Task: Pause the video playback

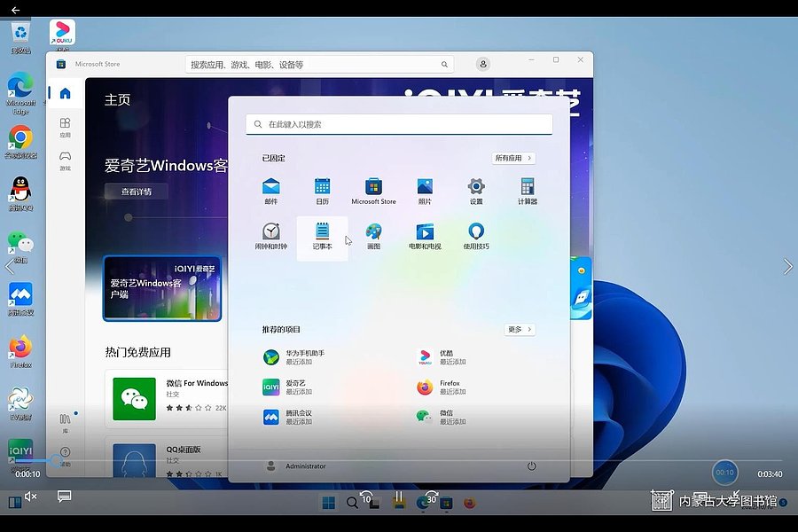Action: pos(400,498)
